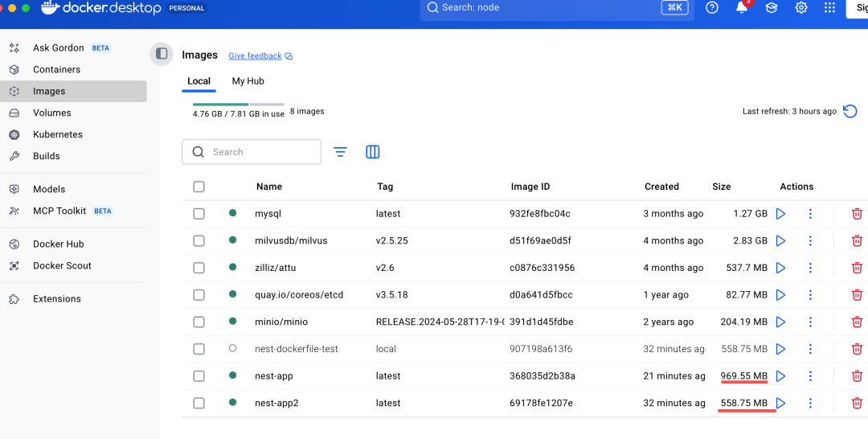Open Ask Gordon in the sidebar
Screen dimensions: 868x439
click(x=73, y=47)
